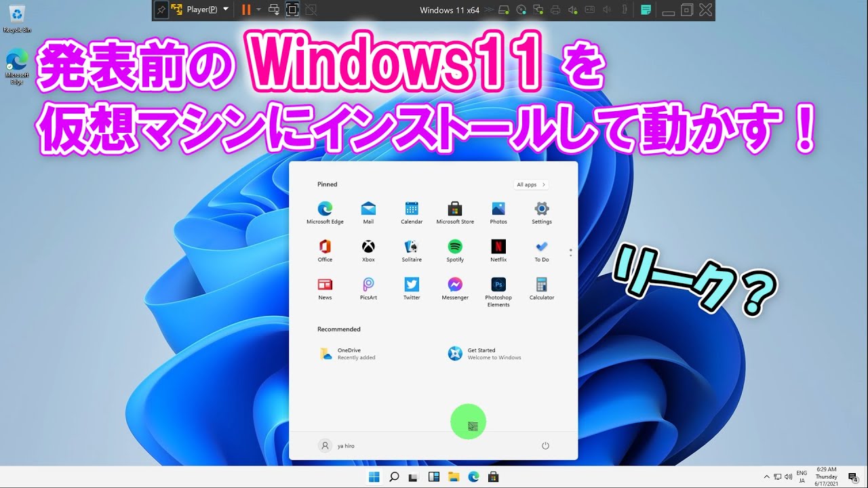Open Microsoft Edge from pinned apps

point(325,212)
